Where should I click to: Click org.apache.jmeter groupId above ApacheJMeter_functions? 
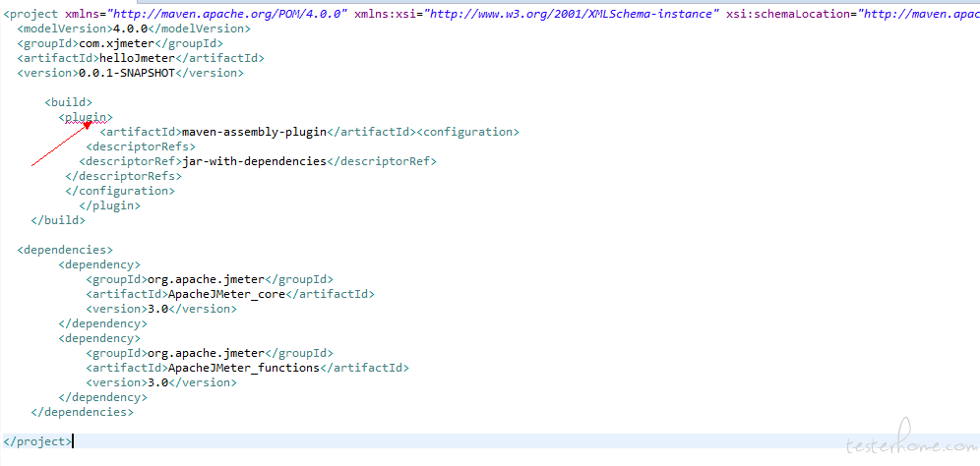coord(207,353)
